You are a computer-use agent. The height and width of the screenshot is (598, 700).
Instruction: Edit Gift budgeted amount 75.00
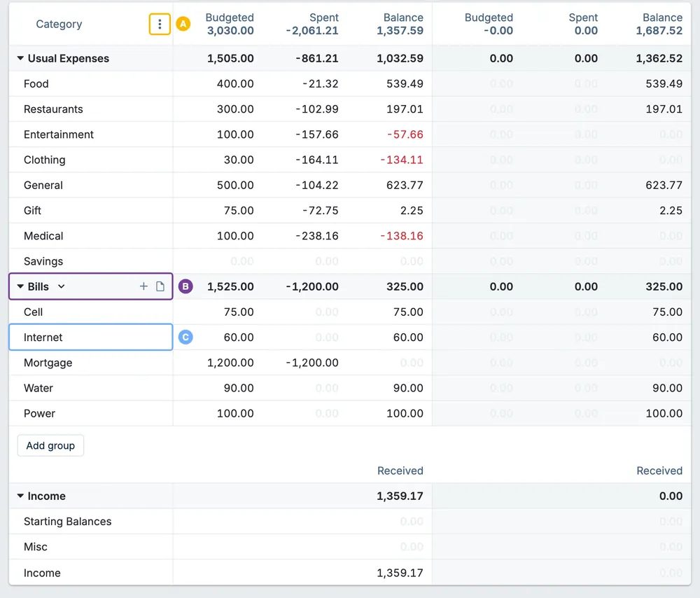pyautogui.click(x=239, y=210)
